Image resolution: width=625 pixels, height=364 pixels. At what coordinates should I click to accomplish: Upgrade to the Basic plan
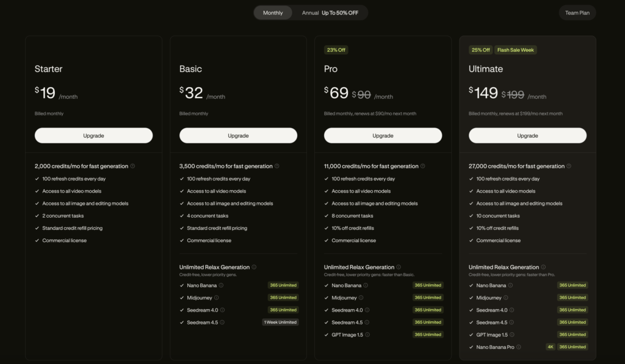click(239, 135)
